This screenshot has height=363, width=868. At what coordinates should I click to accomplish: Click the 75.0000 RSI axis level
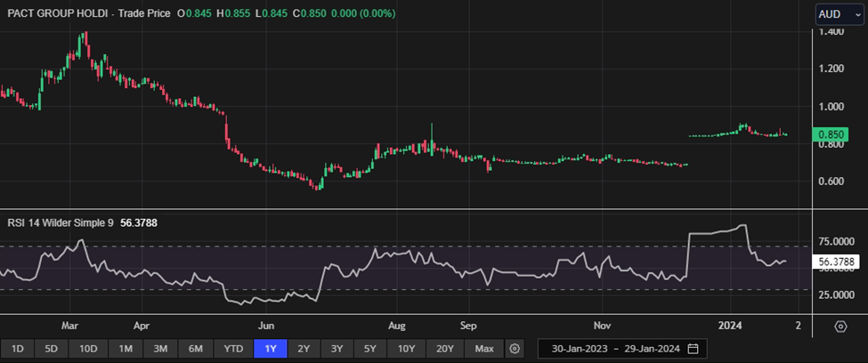point(838,241)
